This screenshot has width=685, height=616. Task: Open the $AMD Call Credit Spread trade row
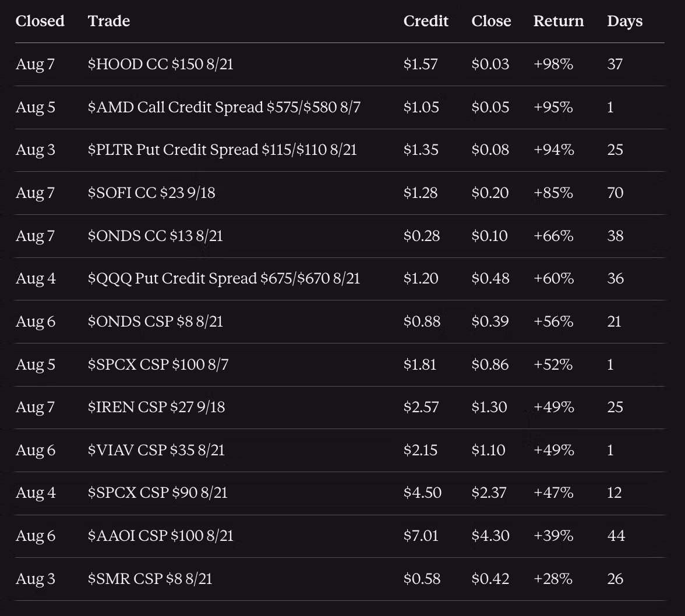point(224,107)
